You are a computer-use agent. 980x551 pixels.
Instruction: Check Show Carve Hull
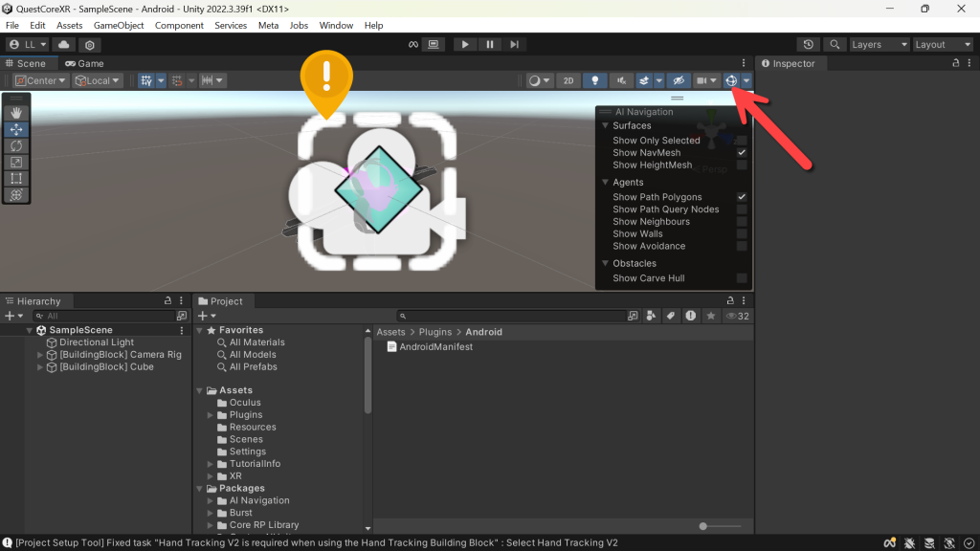point(742,278)
